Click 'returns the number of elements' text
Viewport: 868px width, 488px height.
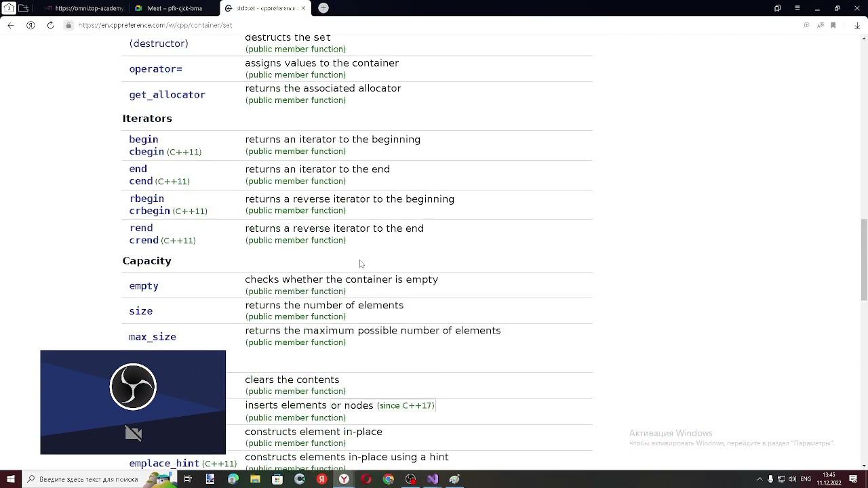click(x=324, y=305)
